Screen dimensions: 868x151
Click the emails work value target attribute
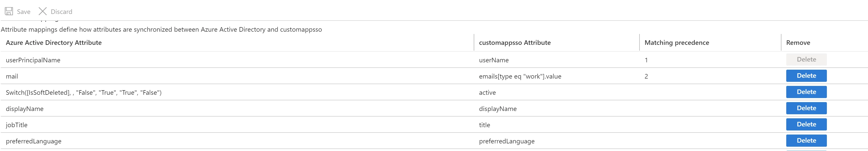click(x=520, y=76)
